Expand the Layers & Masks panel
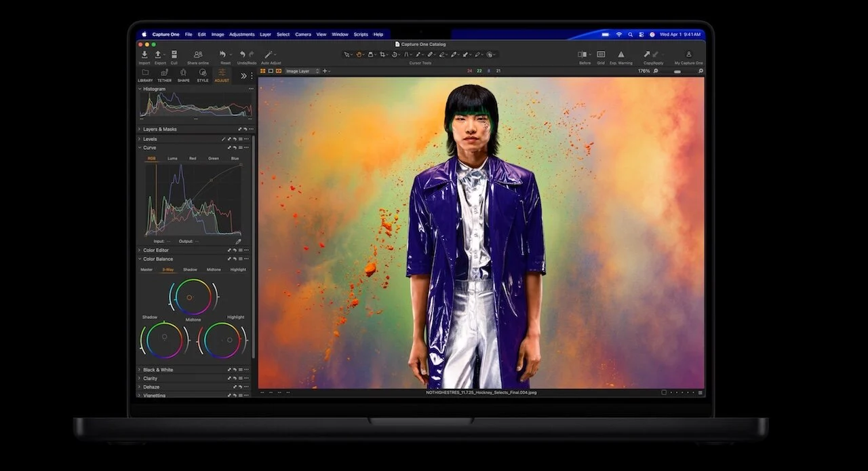868x471 pixels. [159, 129]
